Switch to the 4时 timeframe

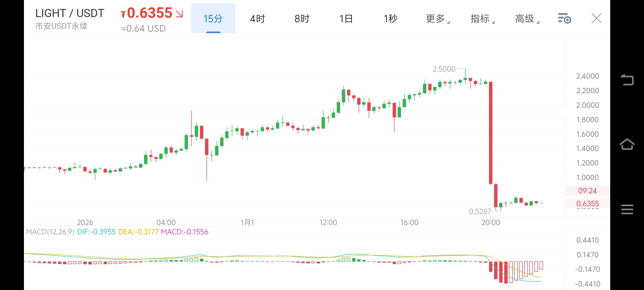click(x=257, y=18)
